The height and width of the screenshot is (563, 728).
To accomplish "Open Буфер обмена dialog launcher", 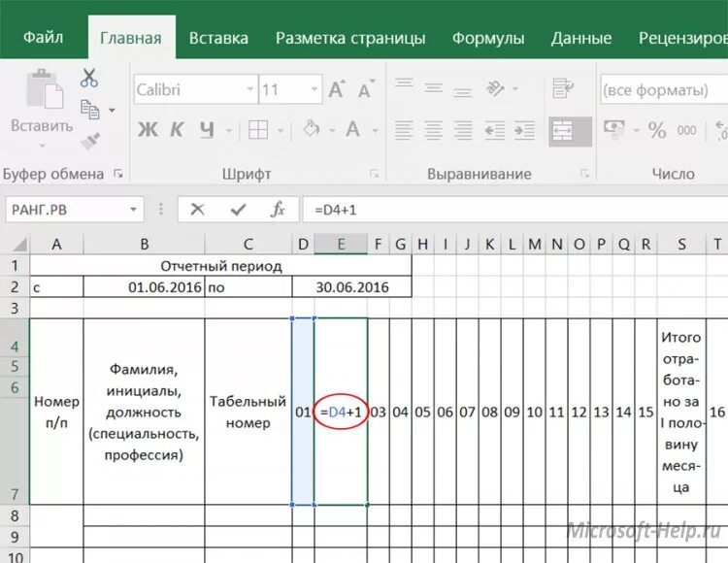I will [x=118, y=174].
